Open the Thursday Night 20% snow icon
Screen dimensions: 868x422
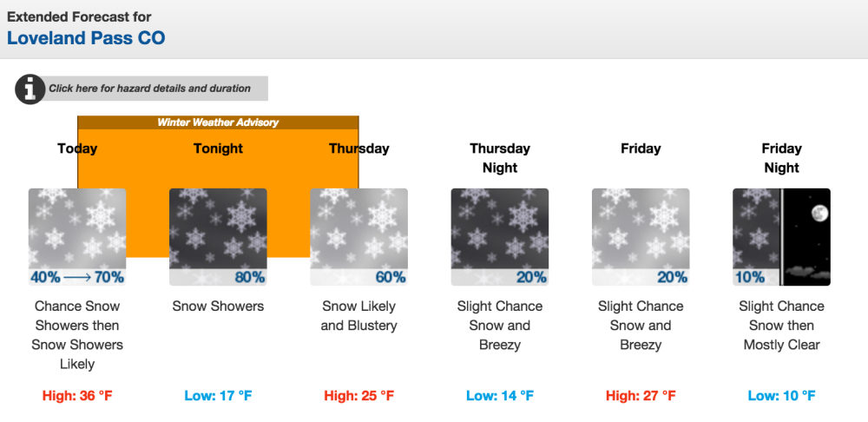(x=500, y=237)
